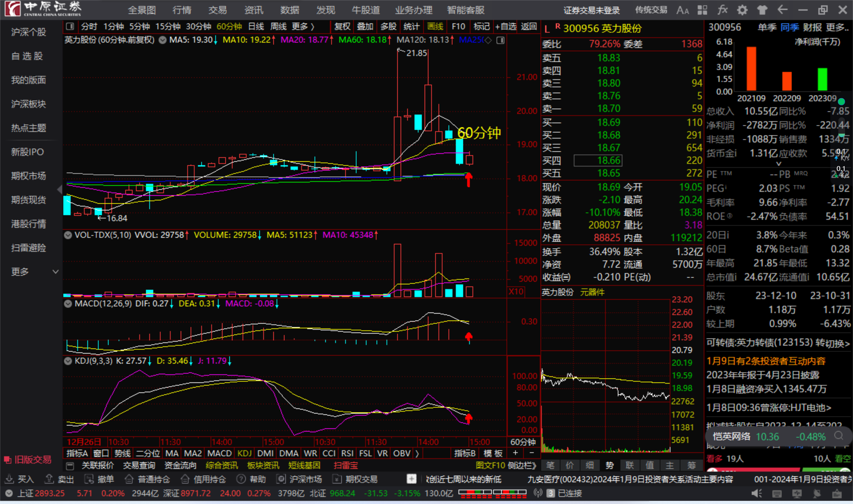Open the settings gear in title bar
Viewport: 853px width, 504px height.
point(742,10)
